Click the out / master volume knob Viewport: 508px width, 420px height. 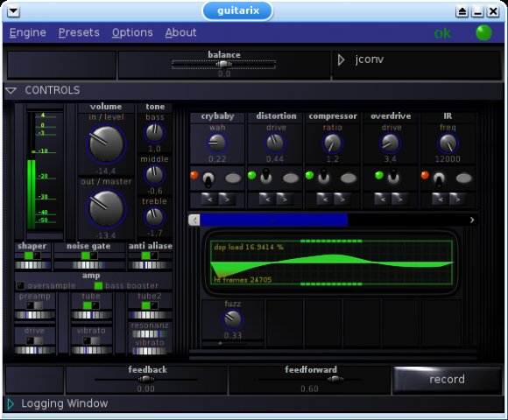click(106, 209)
